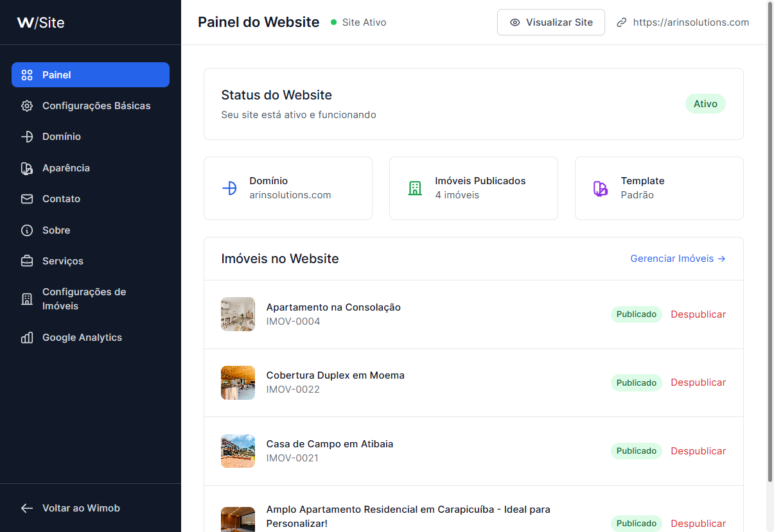Screen dimensions: 774x532
Task: Despublicar Cobertura Duplex em Moema
Action: [698, 382]
